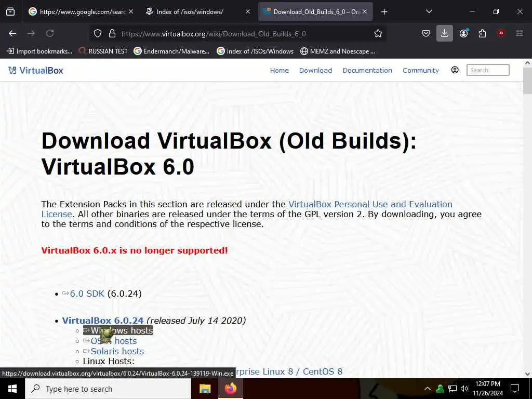Click the green user tray icon
The image size is (532, 399).
point(440,389)
